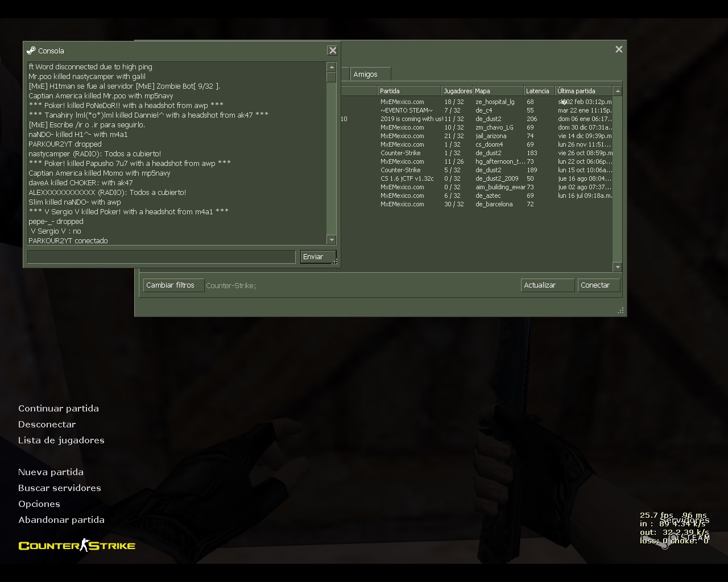Click the latency value 206

coord(532,119)
